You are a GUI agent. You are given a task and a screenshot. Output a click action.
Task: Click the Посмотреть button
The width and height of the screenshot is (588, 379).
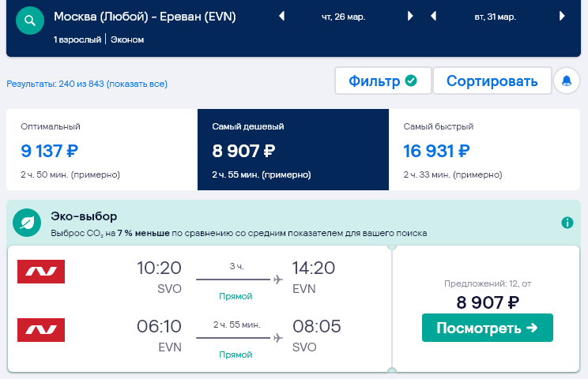(x=487, y=328)
